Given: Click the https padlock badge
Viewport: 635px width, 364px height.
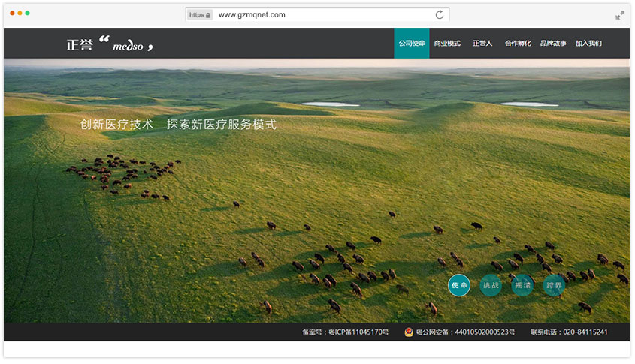Looking at the screenshot, I should point(200,15).
